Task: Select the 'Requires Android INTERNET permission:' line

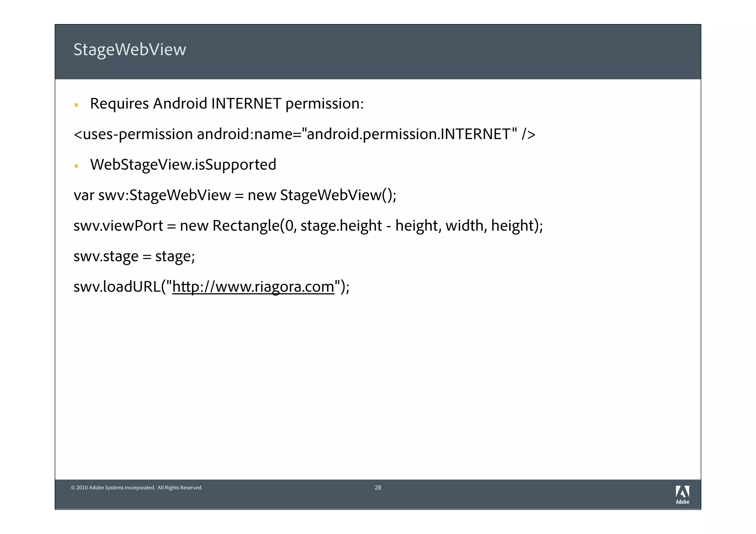Action: point(227,104)
